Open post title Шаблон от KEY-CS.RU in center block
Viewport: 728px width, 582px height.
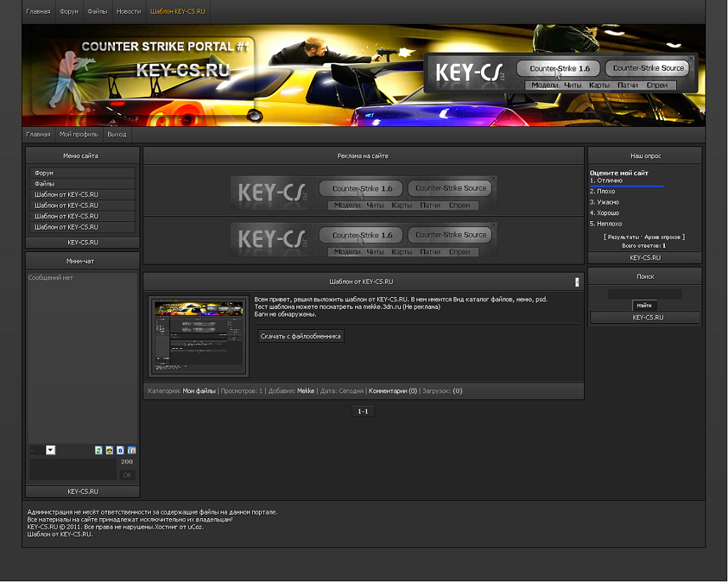point(362,282)
